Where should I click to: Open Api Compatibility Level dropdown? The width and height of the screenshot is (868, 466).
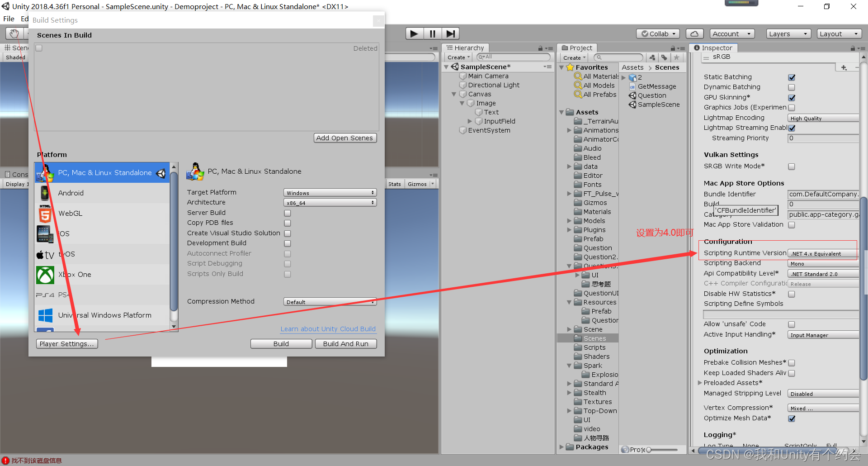823,274
